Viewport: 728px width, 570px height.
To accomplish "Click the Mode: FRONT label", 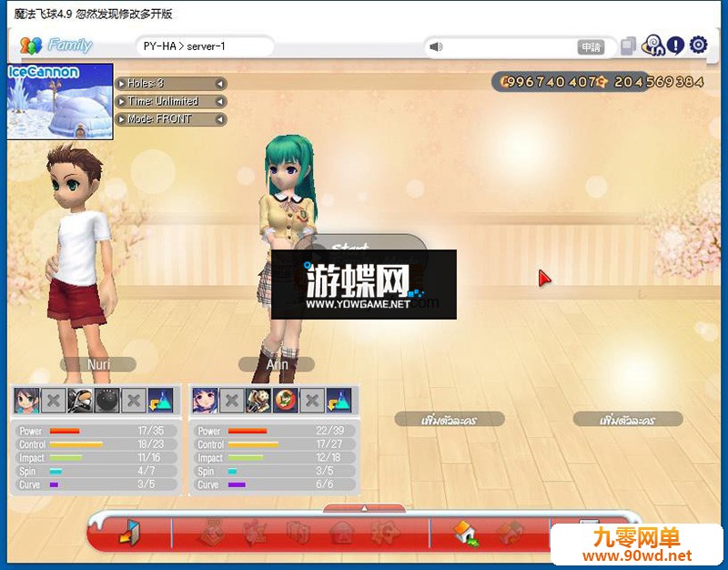I will tap(159, 119).
